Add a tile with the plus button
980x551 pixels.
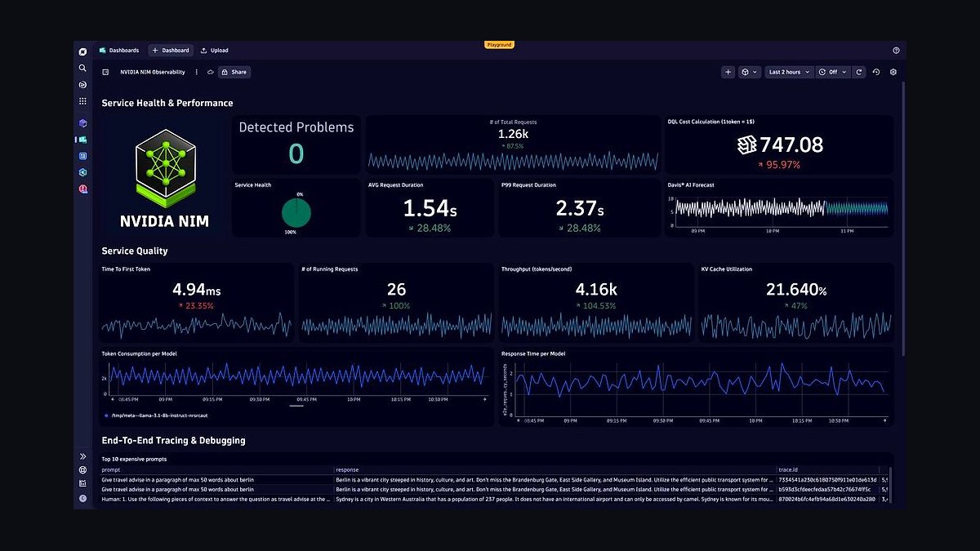(x=728, y=72)
